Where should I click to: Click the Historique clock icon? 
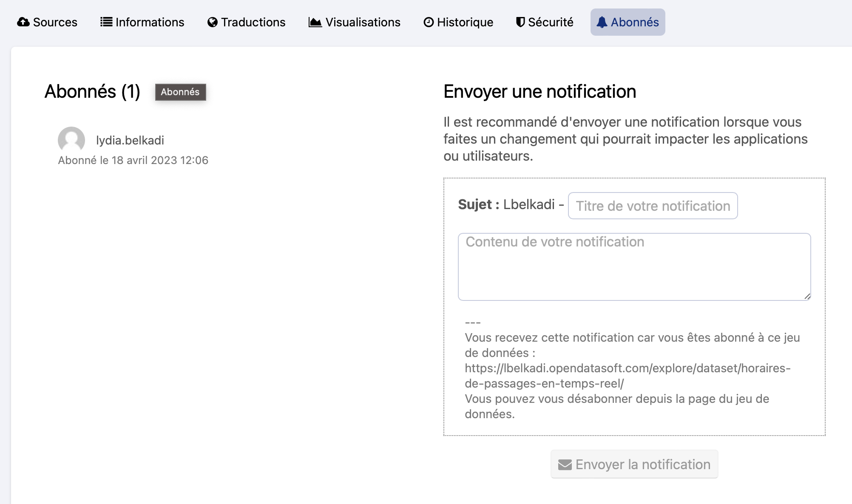(429, 22)
